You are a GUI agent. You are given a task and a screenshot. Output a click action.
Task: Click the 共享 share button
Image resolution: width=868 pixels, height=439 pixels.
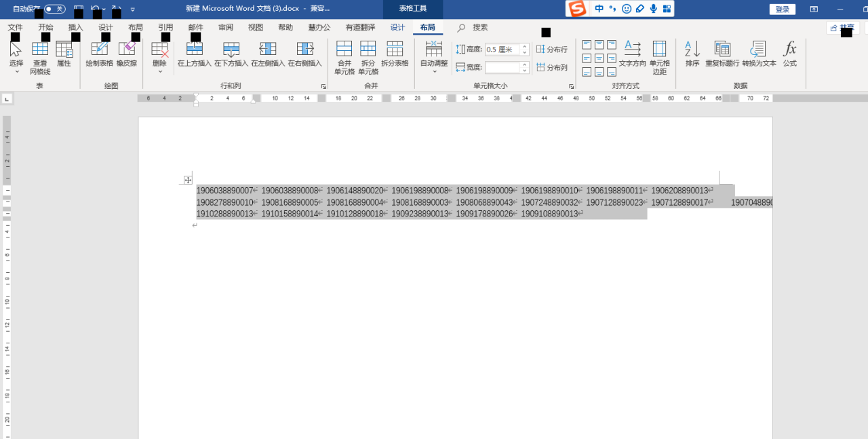(843, 28)
